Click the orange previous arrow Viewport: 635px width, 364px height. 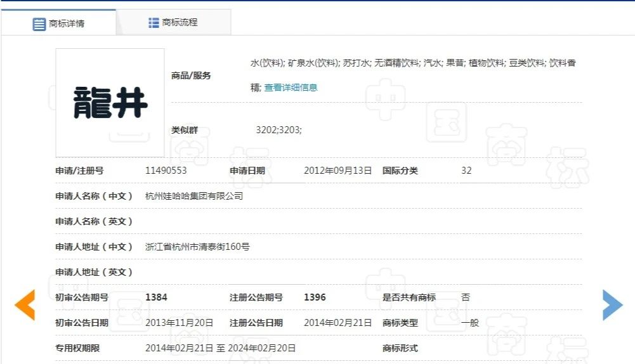coord(25,305)
